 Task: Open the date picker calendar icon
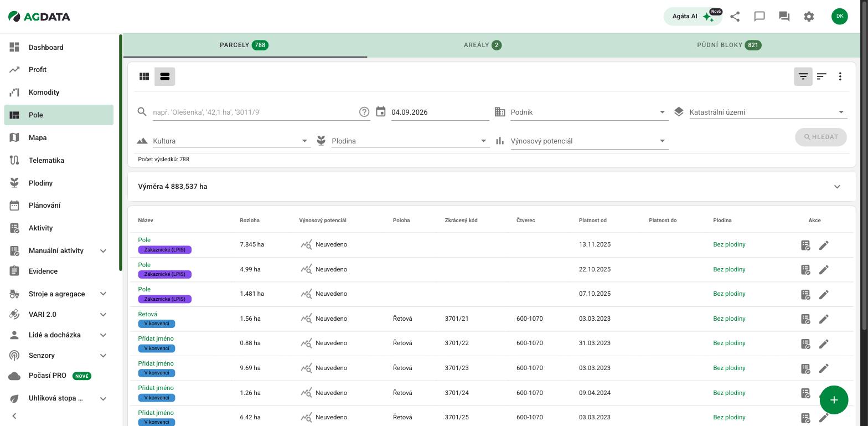(381, 112)
